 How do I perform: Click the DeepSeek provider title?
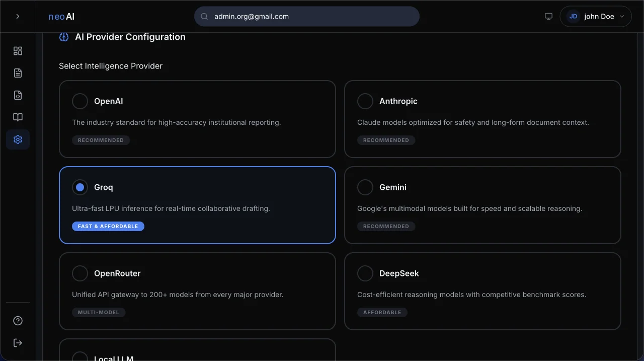coord(399,273)
